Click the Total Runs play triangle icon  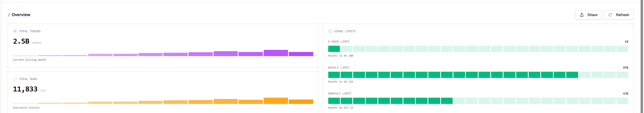coord(15,79)
